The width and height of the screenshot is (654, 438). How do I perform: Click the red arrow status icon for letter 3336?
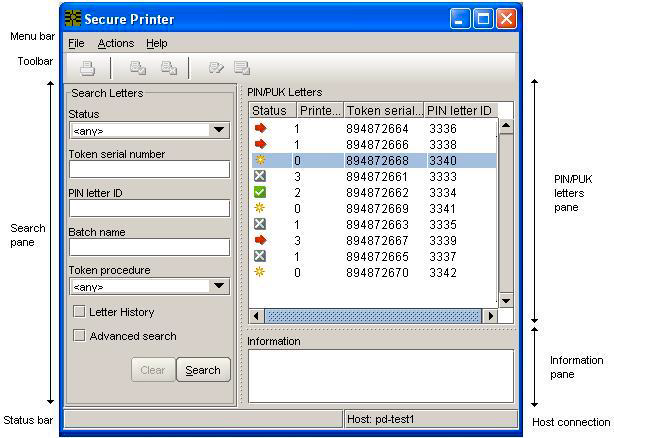[x=261, y=129]
